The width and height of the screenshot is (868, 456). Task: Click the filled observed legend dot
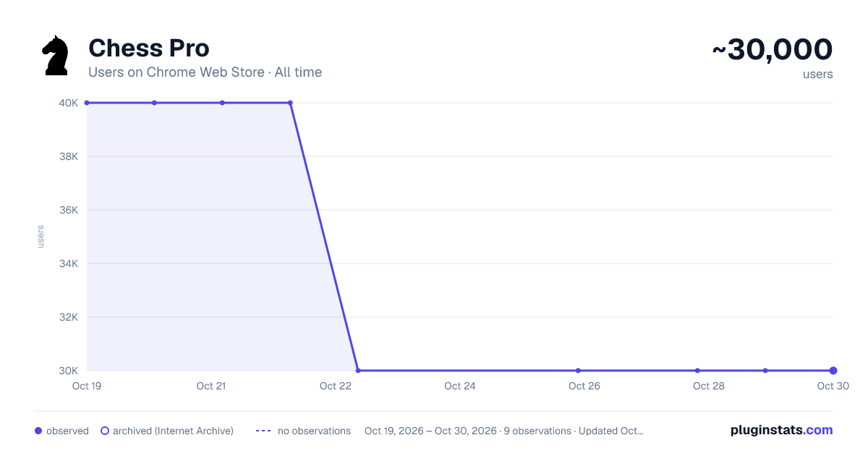[x=38, y=431]
